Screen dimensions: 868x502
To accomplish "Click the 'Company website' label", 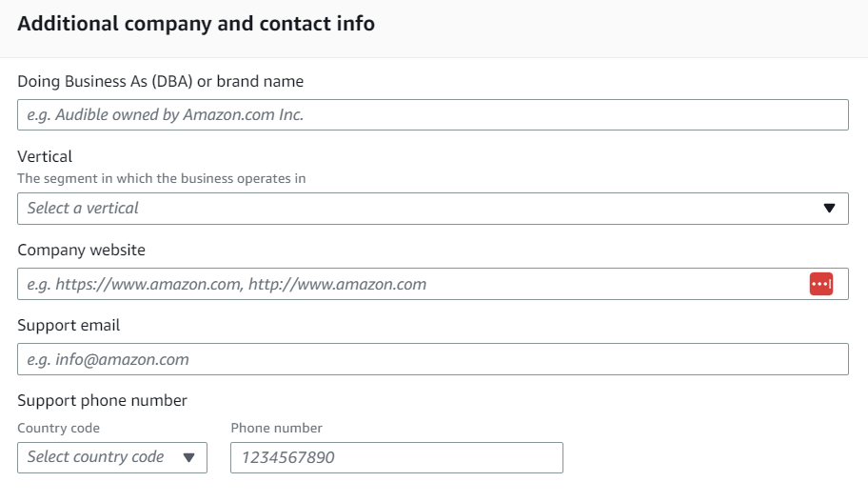I will click(81, 251).
